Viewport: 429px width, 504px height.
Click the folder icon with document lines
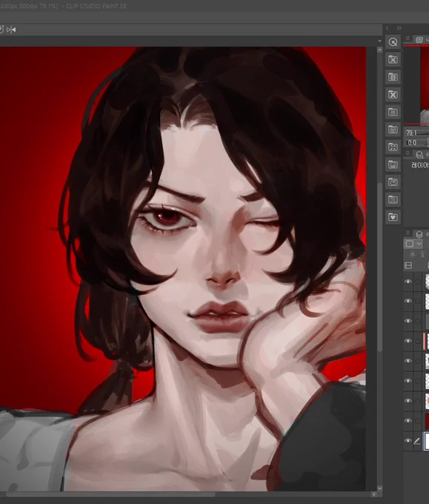tap(393, 130)
